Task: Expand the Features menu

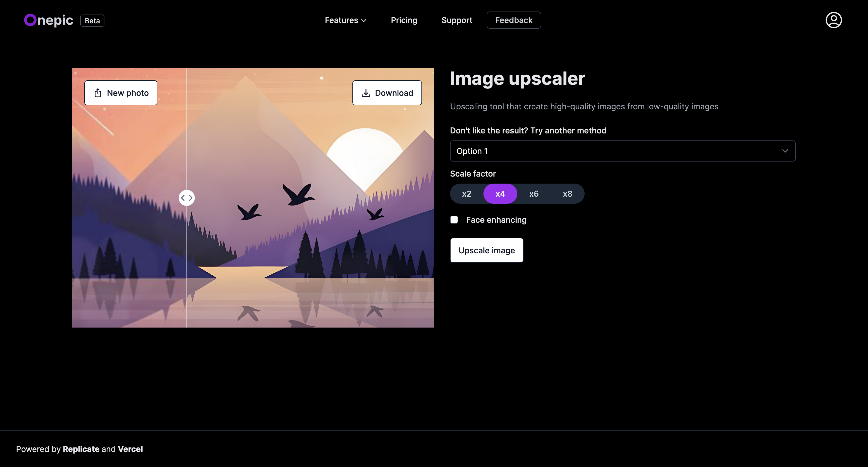Action: point(345,20)
